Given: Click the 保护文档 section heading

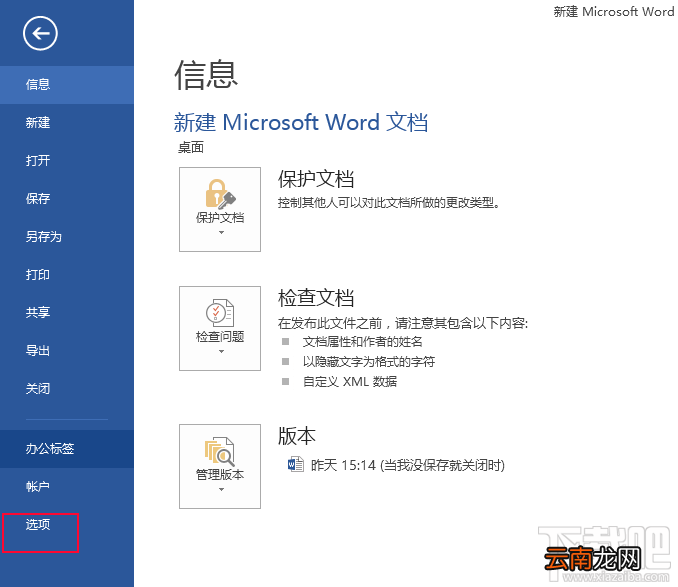Looking at the screenshot, I should (316, 179).
